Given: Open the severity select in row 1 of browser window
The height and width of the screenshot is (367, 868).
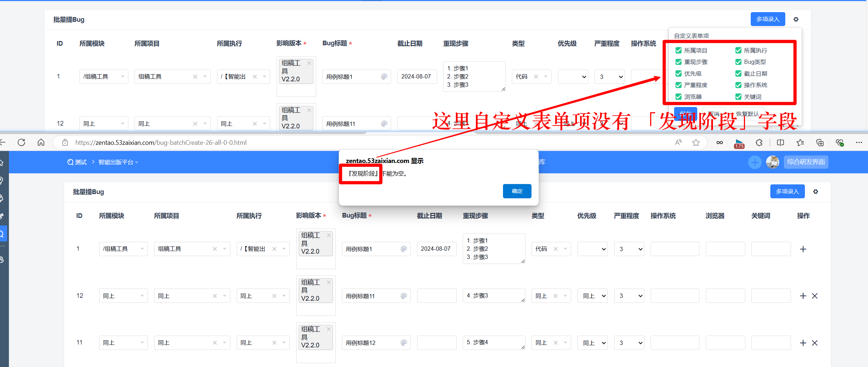Looking at the screenshot, I should pos(629,249).
